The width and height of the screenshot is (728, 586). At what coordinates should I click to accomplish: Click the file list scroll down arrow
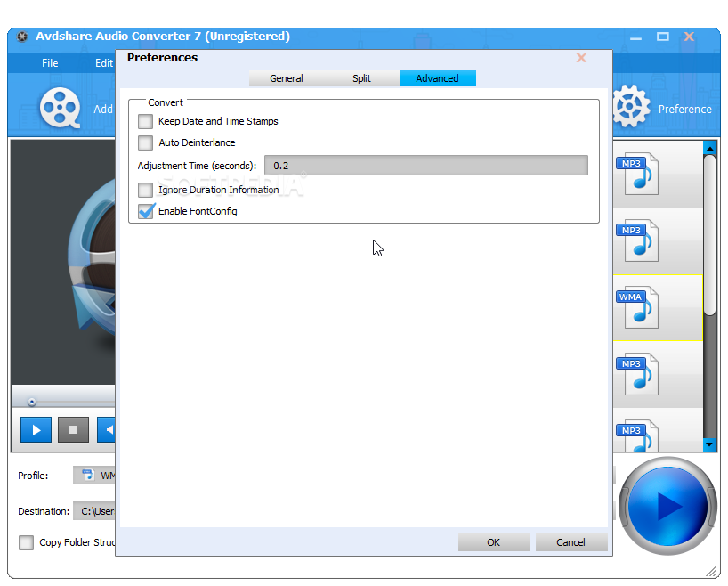tap(709, 444)
